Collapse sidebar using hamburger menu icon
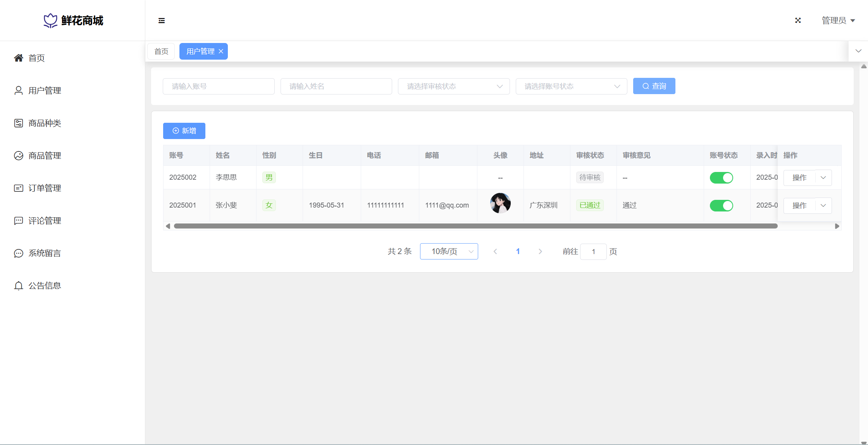The image size is (868, 445). tap(162, 21)
